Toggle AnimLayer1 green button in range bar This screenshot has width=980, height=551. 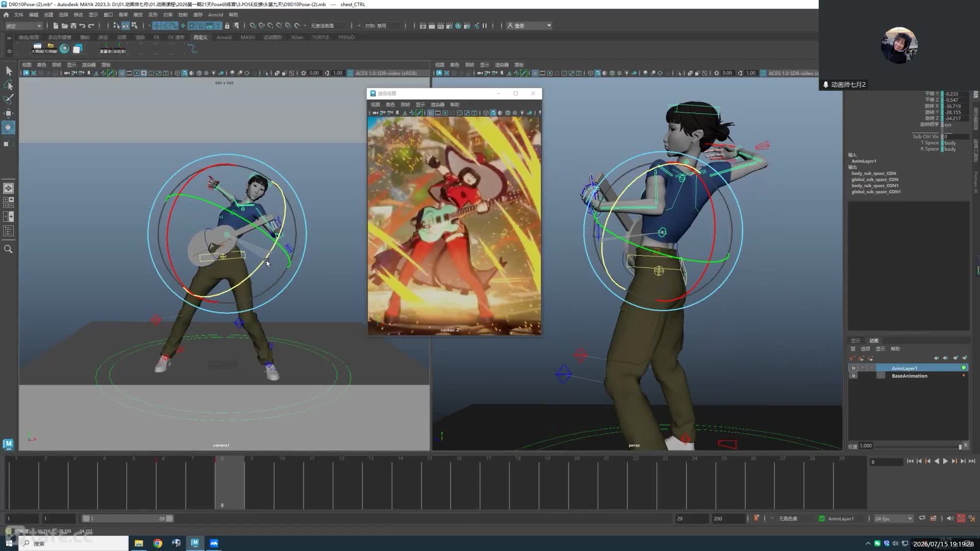(x=822, y=518)
